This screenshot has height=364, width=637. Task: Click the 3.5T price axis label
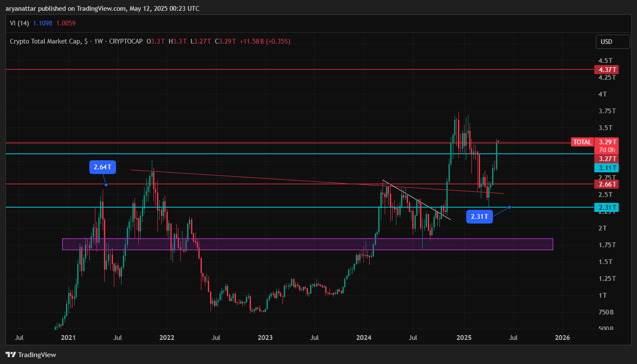606,128
